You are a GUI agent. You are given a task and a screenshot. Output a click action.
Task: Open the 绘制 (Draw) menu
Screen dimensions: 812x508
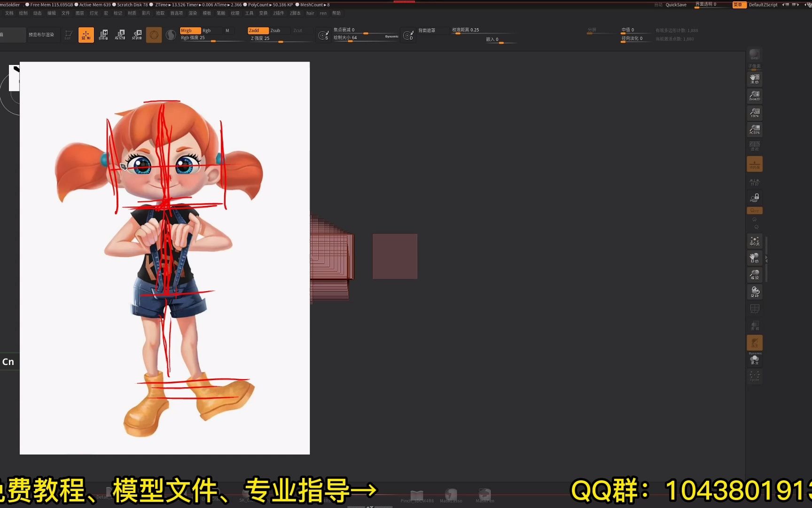pos(23,13)
